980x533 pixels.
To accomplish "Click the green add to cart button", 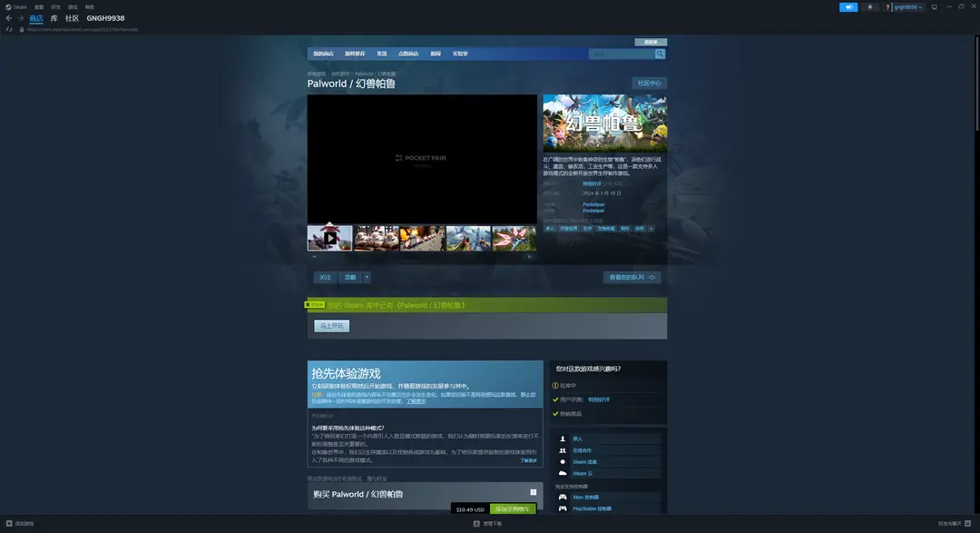I will pyautogui.click(x=513, y=509).
